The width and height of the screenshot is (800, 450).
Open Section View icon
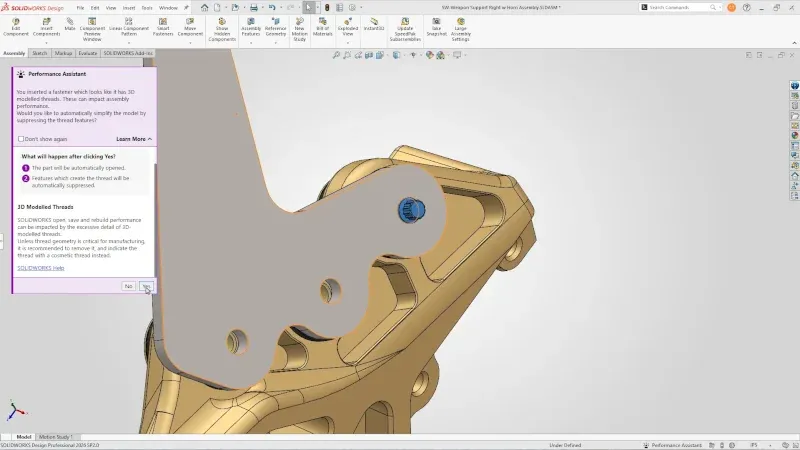pos(369,55)
